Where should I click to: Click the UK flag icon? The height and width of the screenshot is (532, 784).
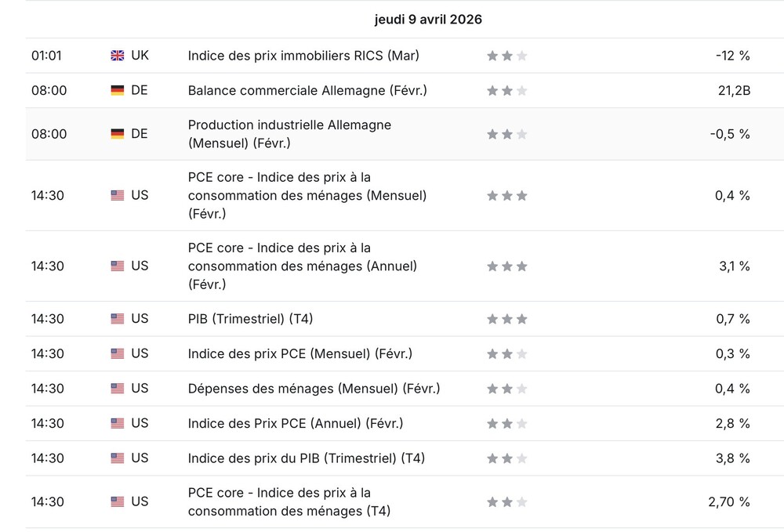(x=118, y=56)
